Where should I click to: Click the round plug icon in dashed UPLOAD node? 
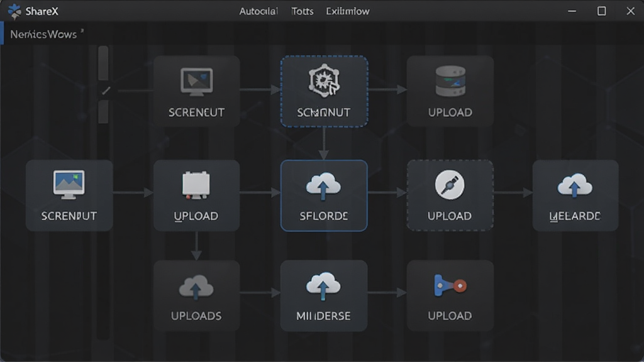pyautogui.click(x=450, y=185)
